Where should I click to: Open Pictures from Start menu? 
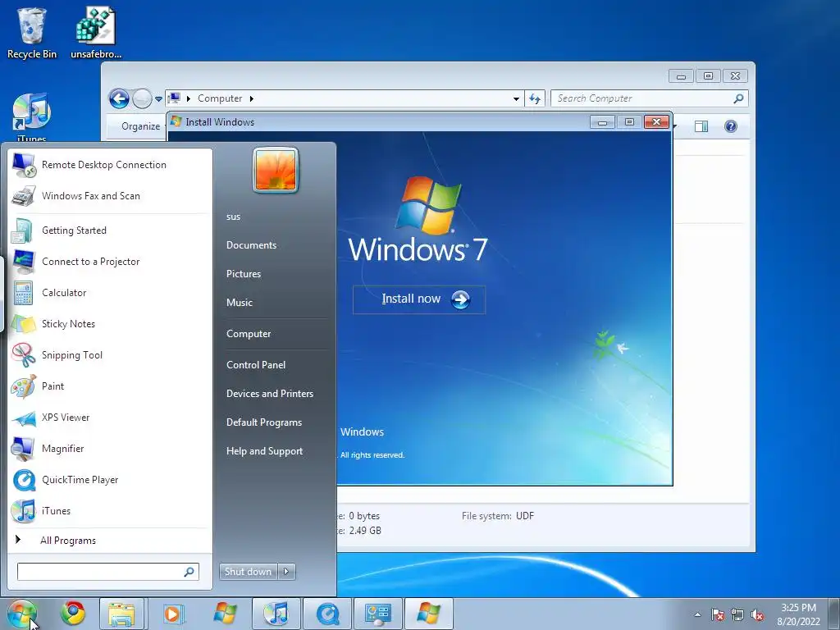[243, 274]
